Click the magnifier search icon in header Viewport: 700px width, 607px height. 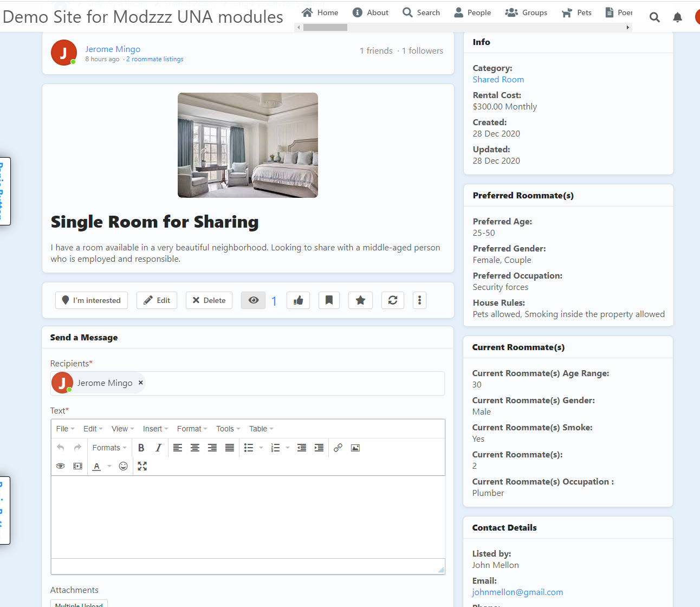(654, 17)
